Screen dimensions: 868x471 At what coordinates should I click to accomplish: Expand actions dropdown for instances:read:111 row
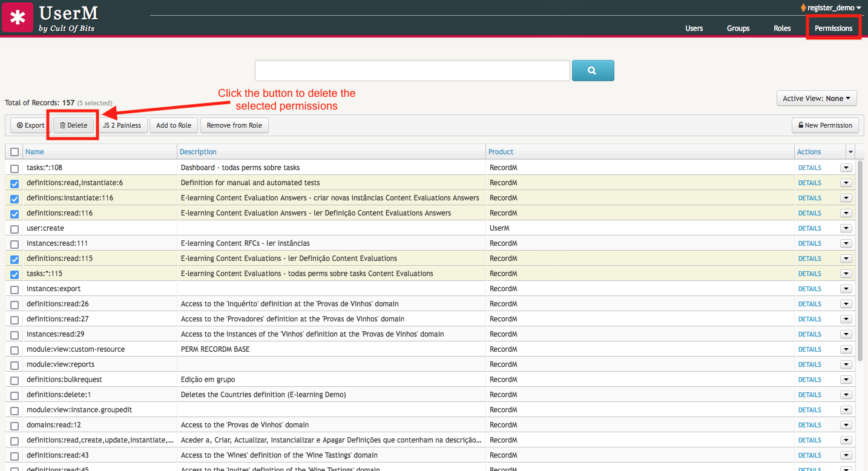[x=846, y=243]
